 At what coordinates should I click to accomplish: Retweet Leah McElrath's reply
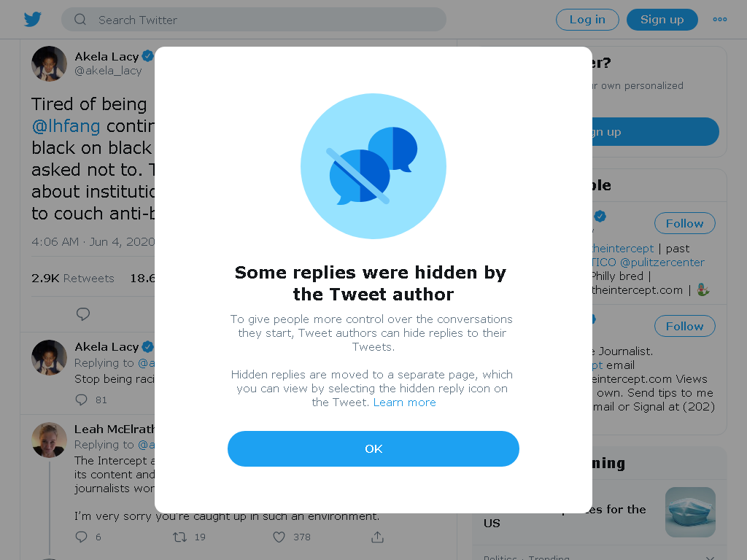coord(179,537)
